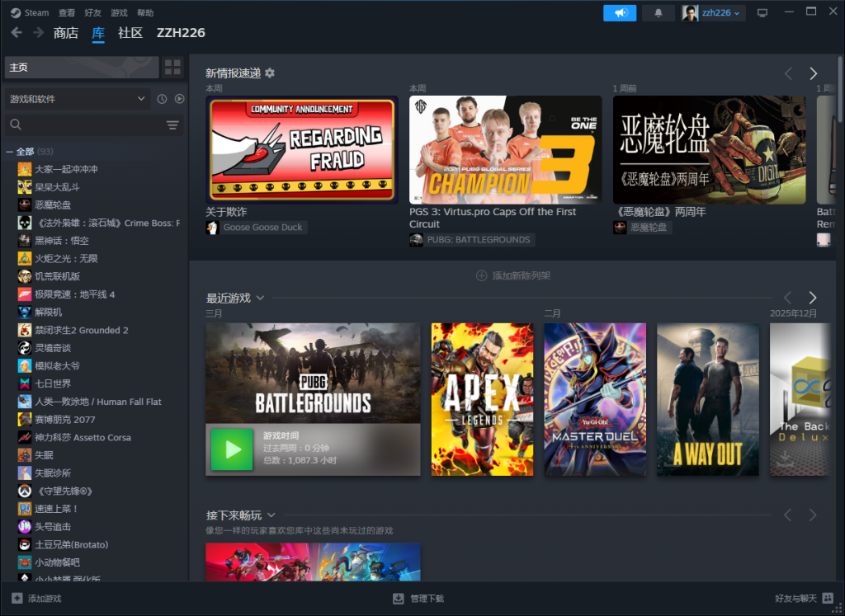The width and height of the screenshot is (845, 616).
Task: Open news feed settings gear
Action: (270, 73)
